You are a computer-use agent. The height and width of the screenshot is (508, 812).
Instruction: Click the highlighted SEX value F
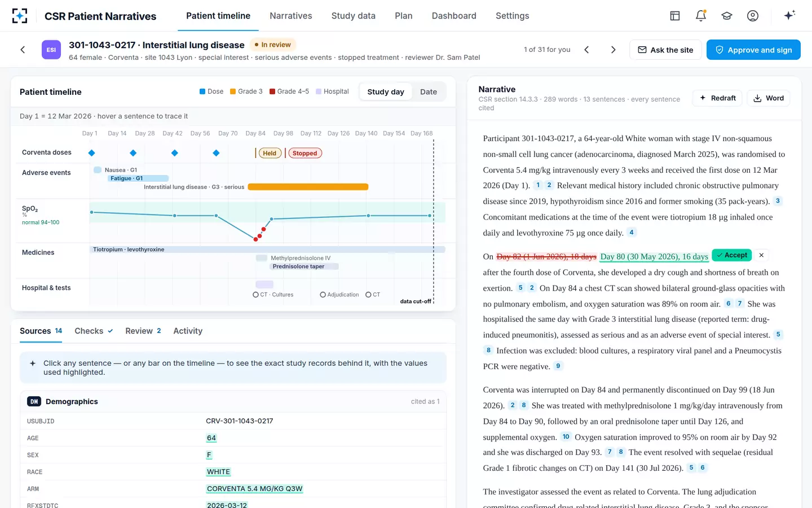click(209, 455)
